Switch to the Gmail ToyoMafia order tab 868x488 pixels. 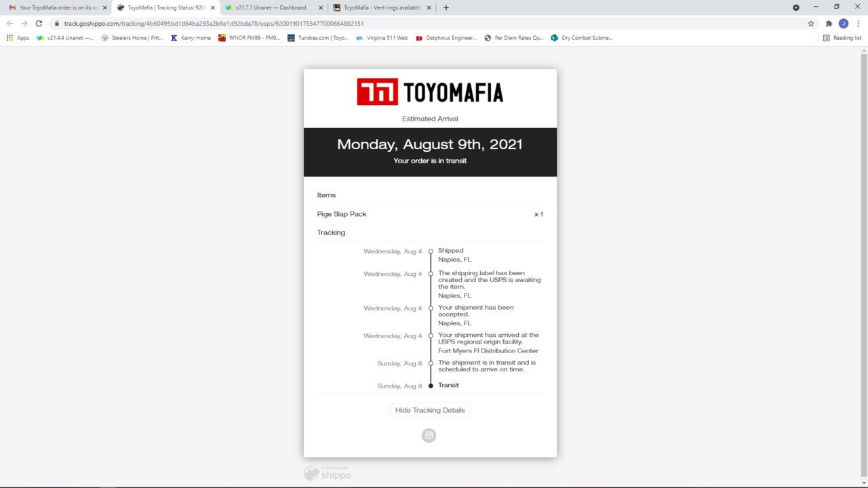tap(54, 7)
